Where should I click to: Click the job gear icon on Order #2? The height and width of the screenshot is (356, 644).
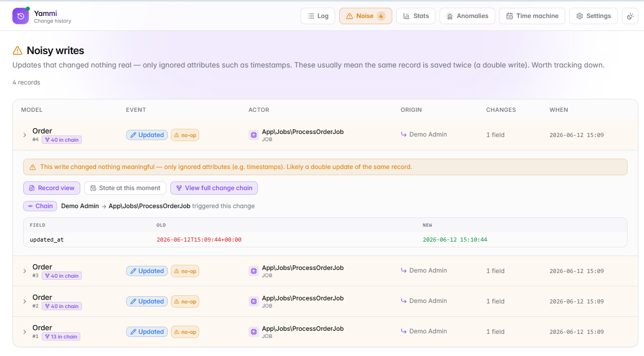[253, 301]
